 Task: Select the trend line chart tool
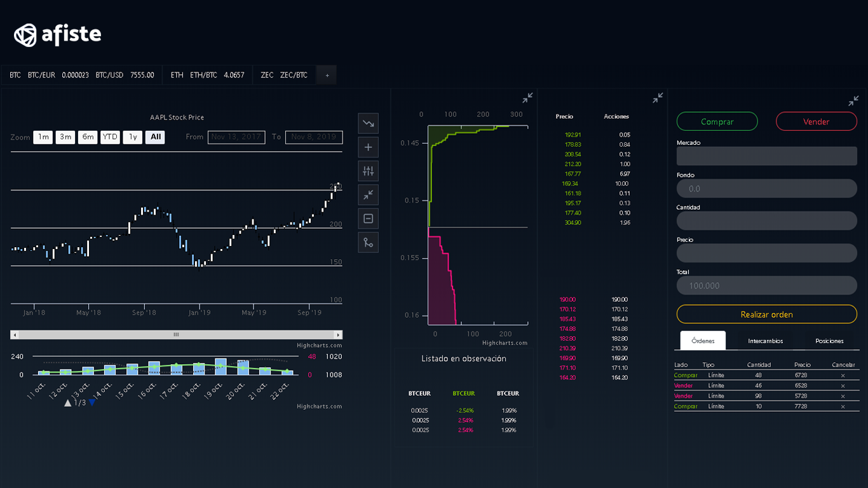click(368, 123)
